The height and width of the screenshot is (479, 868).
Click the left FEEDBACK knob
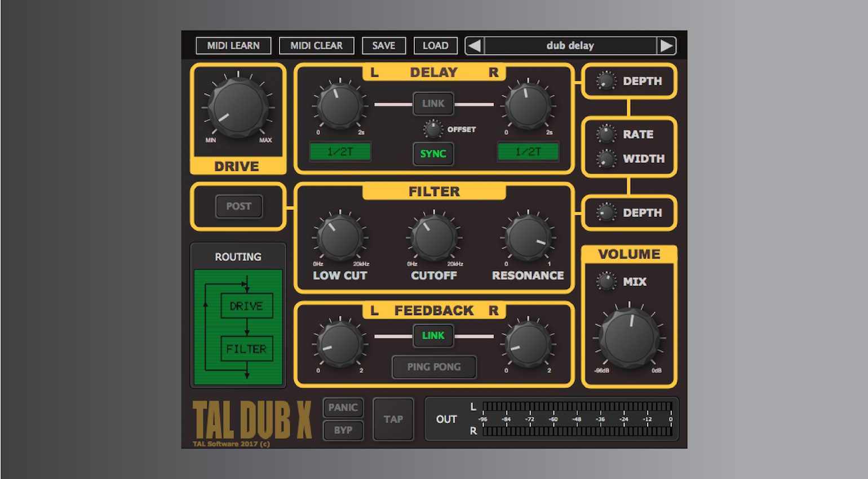point(339,344)
